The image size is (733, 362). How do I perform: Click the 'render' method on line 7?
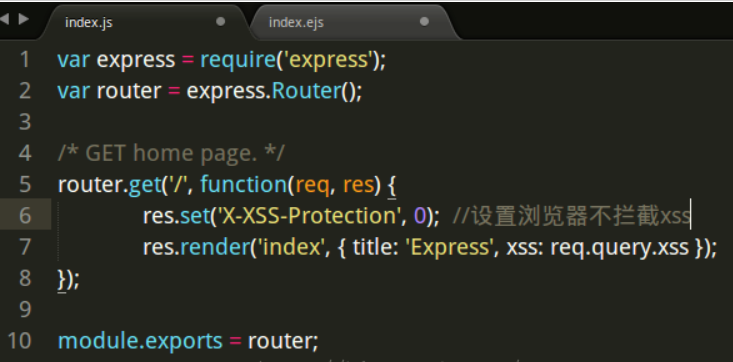click(x=215, y=247)
